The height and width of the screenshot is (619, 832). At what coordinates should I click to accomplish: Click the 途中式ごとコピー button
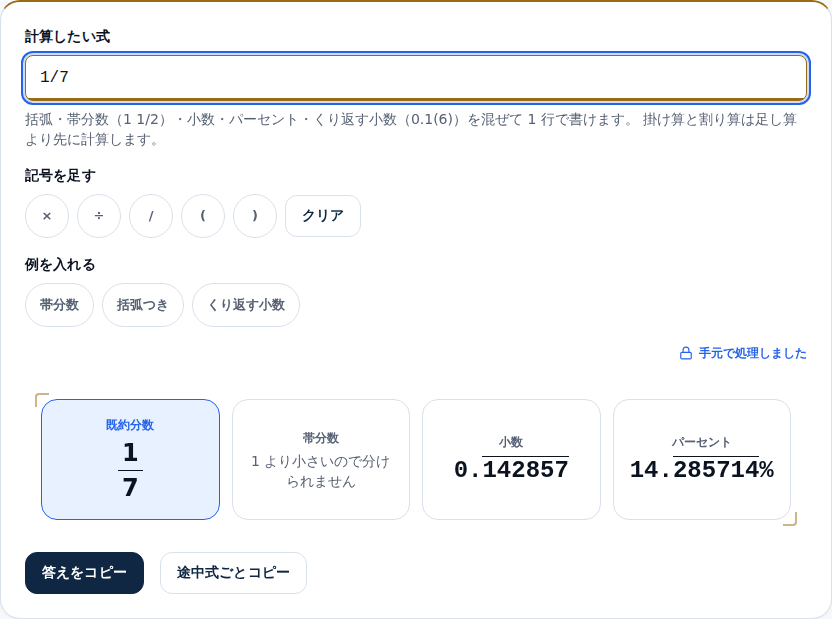pyautogui.click(x=233, y=573)
